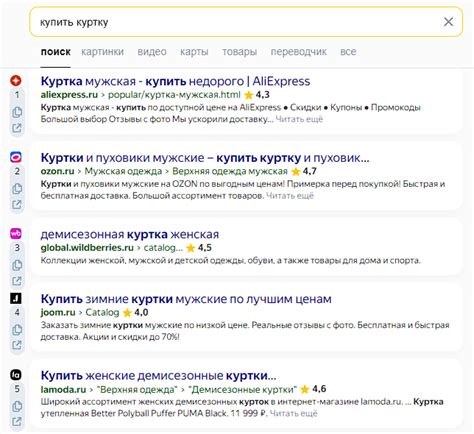Viewport: 474px width, 434px height.
Task: Copy link of Lamoda result 5
Action: 17,406
